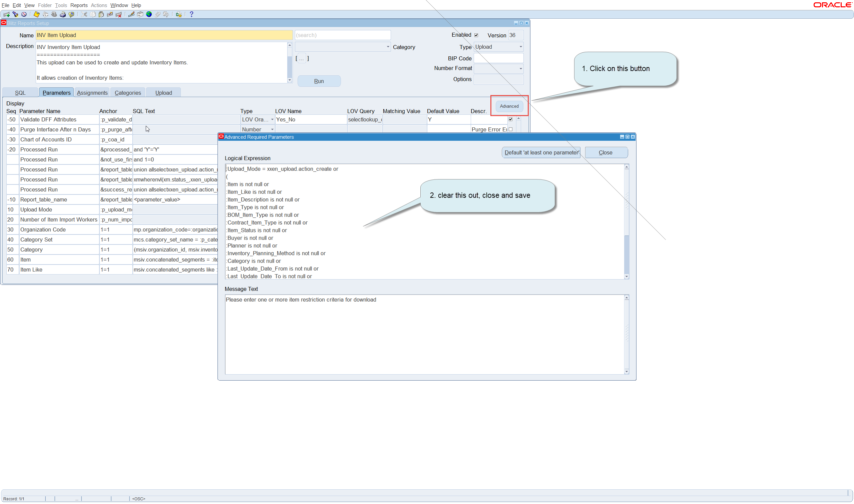Open the Edit menu

17,5
